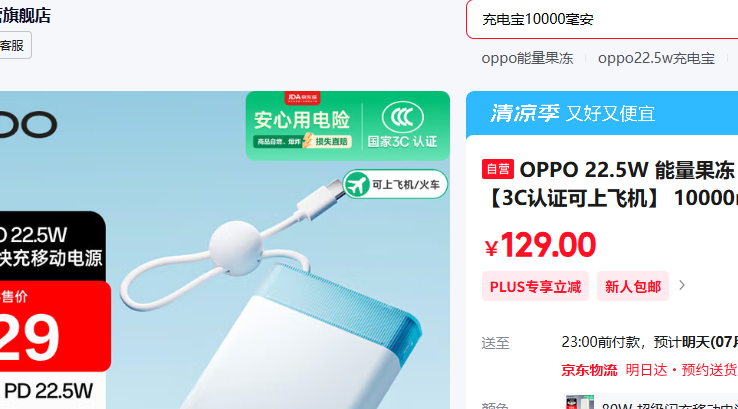The height and width of the screenshot is (409, 738).
Task: Open the oppo22.5w充电宝 suggested search
Action: pyautogui.click(x=656, y=58)
